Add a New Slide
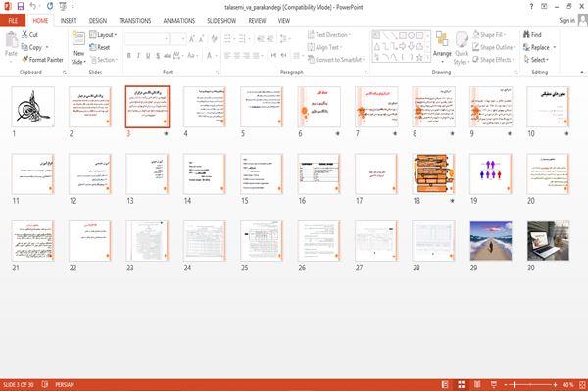The width and height of the screenshot is (588, 391). point(78,48)
